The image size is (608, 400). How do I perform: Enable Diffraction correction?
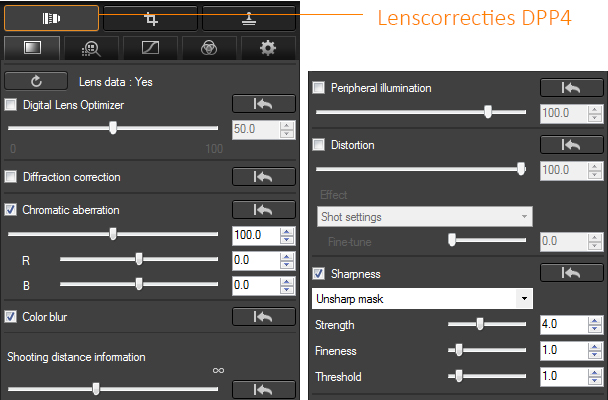point(12,177)
